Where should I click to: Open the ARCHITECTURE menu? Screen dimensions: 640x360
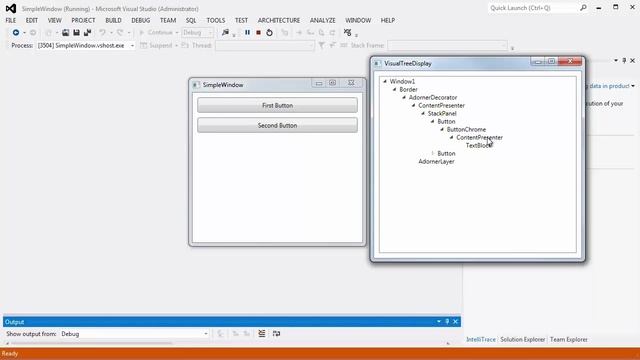[x=279, y=20]
